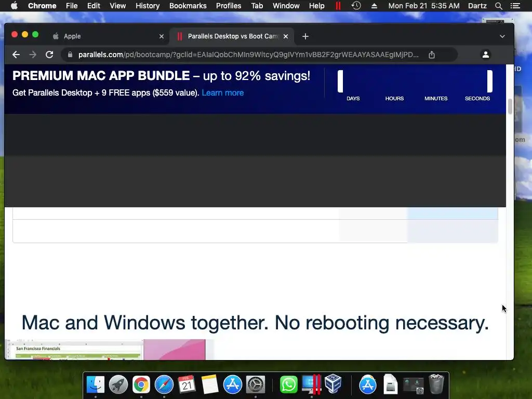Viewport: 532px width, 399px height.
Task: Click the HOURS countdown label
Action: pos(394,98)
